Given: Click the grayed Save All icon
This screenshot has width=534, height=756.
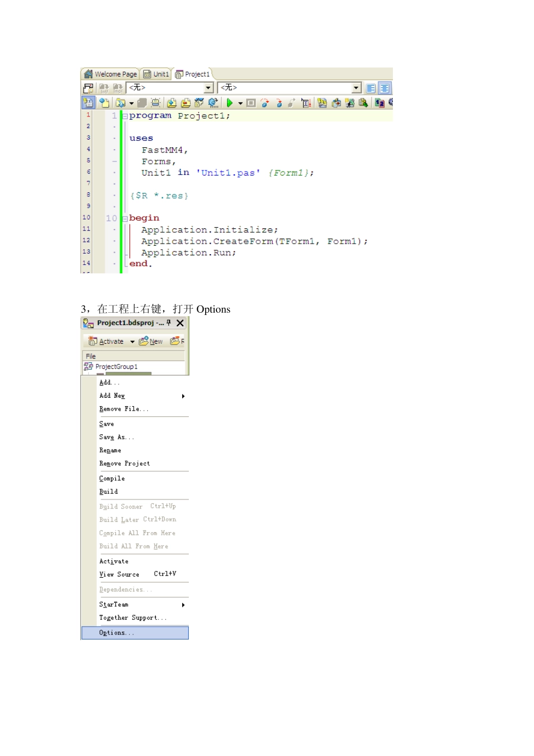Looking at the screenshot, I should 142,103.
